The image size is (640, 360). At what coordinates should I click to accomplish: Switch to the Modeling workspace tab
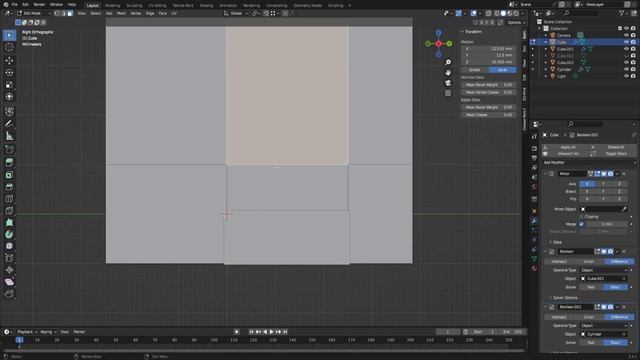tap(112, 5)
